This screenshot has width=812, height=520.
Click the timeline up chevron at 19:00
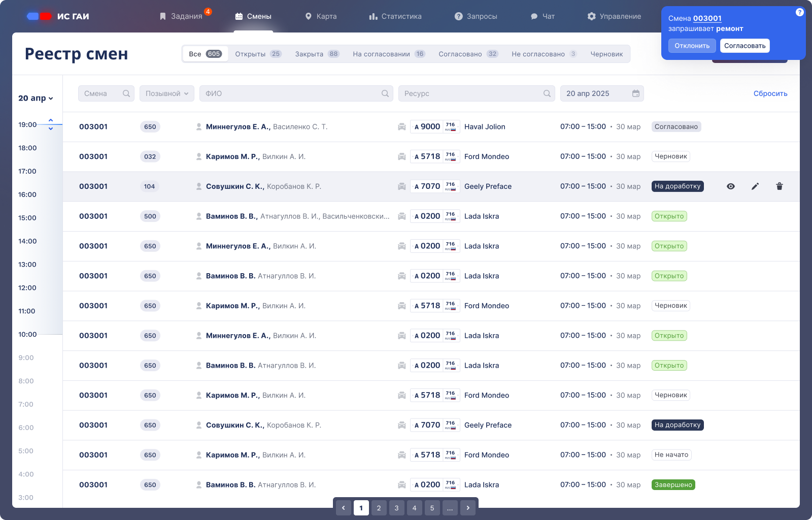pyautogui.click(x=51, y=120)
